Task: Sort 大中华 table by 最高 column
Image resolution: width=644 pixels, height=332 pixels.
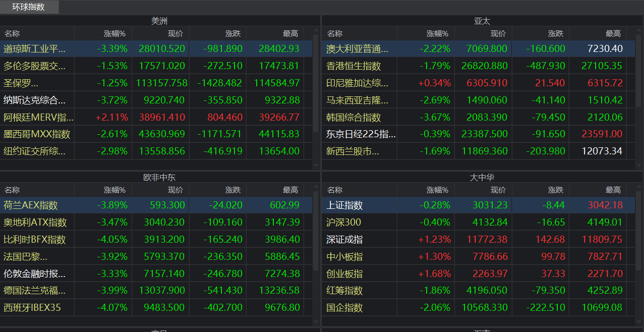Action: point(613,190)
